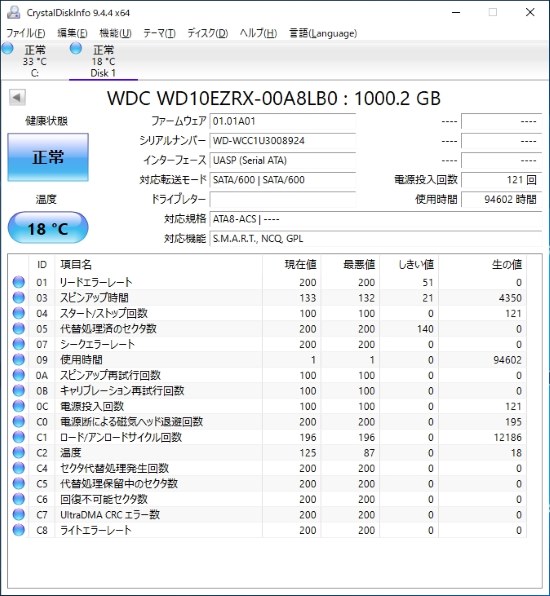Close the CrystalDiskInfo window

point(530,13)
